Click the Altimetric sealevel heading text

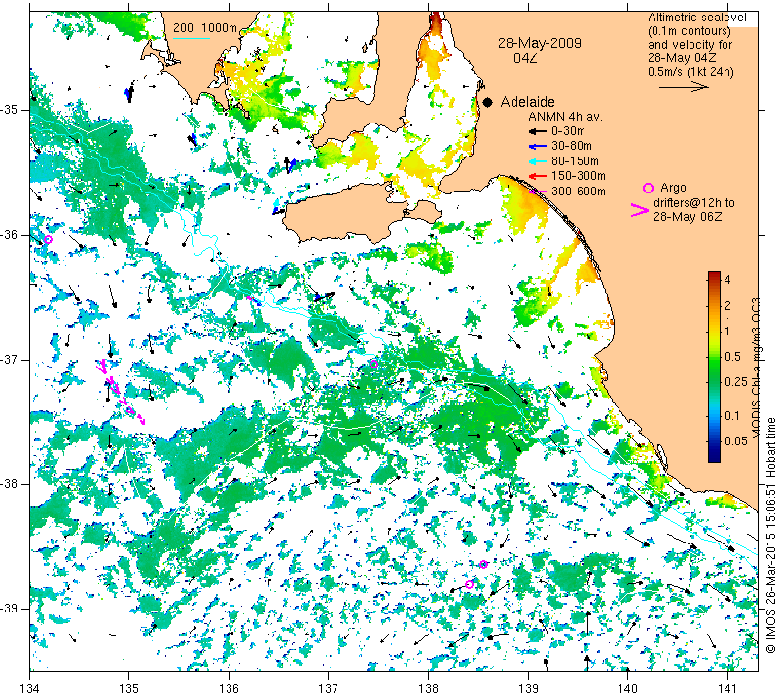coord(697,17)
